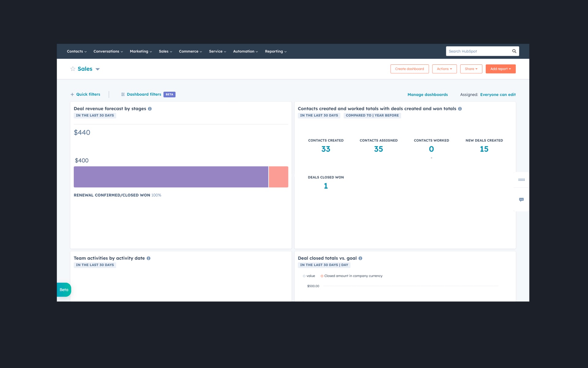Screen dimensions: 588x368
Task: Open Manage dashboards link
Action: pyautogui.click(x=427, y=94)
